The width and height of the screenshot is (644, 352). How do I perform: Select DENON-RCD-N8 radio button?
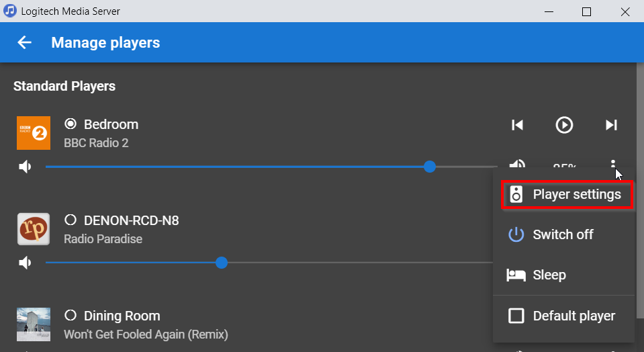click(71, 220)
